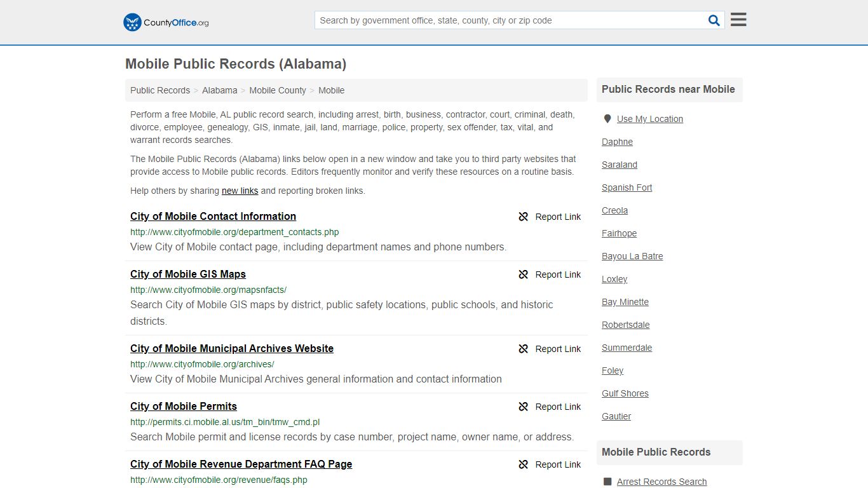
Task: Open City of Mobile Municipal Archives Website title
Action: (232, 348)
